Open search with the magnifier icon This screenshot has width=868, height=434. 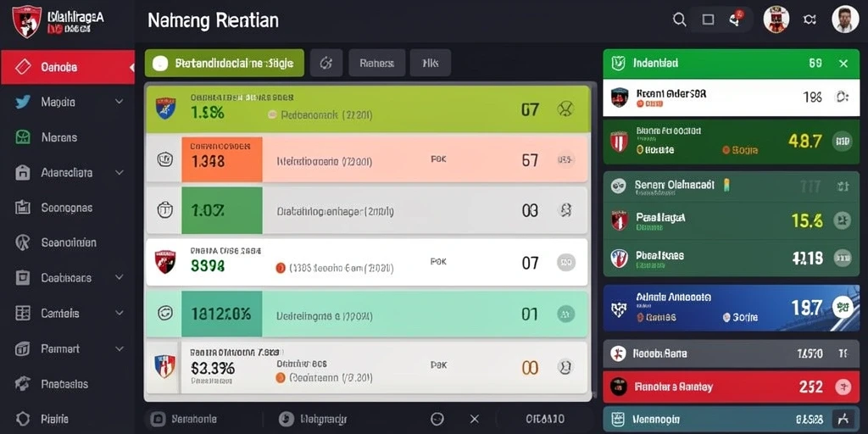click(679, 20)
